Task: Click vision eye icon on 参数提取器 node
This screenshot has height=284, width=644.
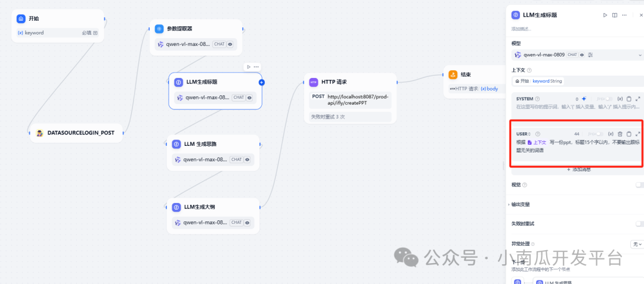Action: click(x=230, y=44)
